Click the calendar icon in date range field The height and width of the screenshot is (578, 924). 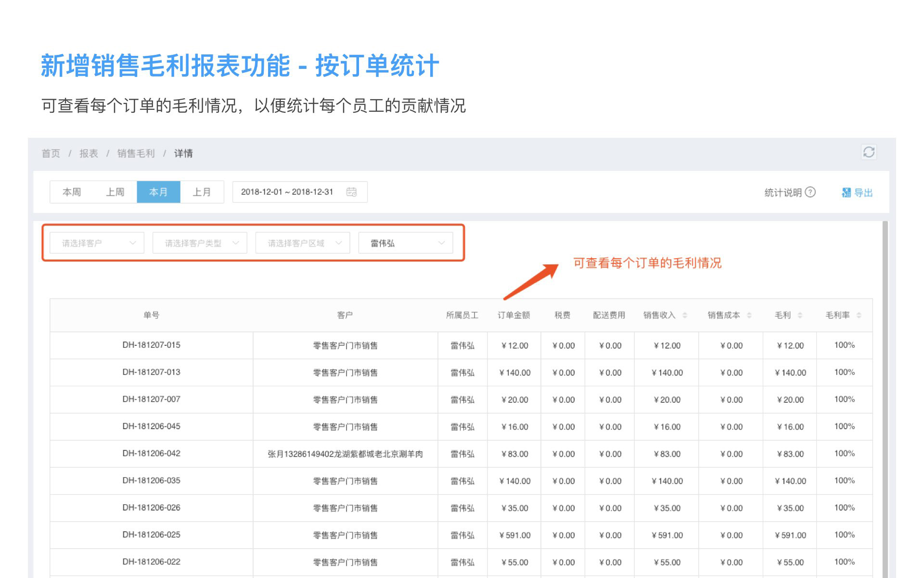click(x=351, y=192)
